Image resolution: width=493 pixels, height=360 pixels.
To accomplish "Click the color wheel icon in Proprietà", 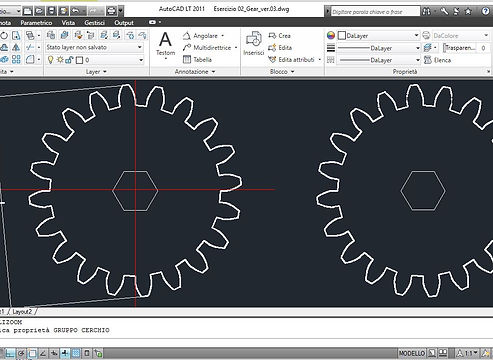I will point(331,35).
